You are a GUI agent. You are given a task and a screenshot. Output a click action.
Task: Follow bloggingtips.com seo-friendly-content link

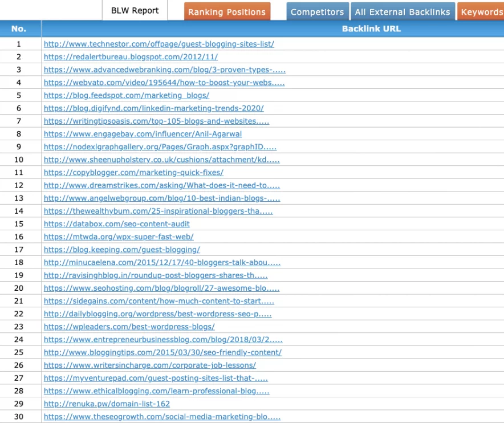pos(162,353)
